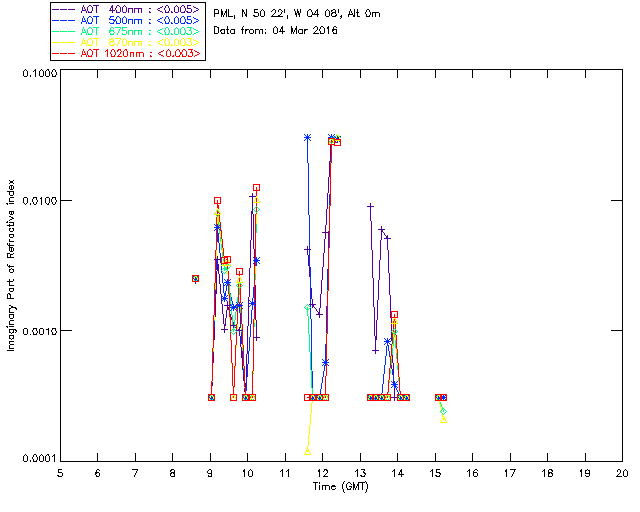Select the AOT 1020nm legend entry
Screen dimensions: 640x512
click(x=126, y=53)
